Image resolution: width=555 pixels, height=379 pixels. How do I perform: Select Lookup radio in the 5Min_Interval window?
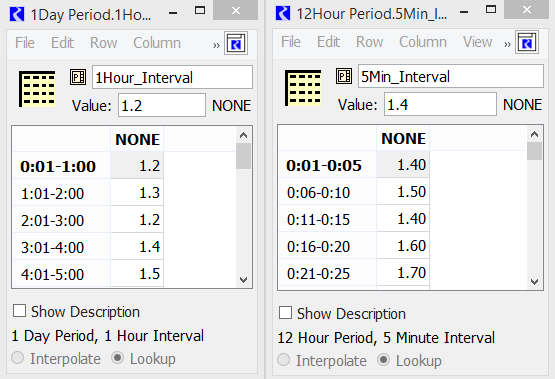pos(383,360)
